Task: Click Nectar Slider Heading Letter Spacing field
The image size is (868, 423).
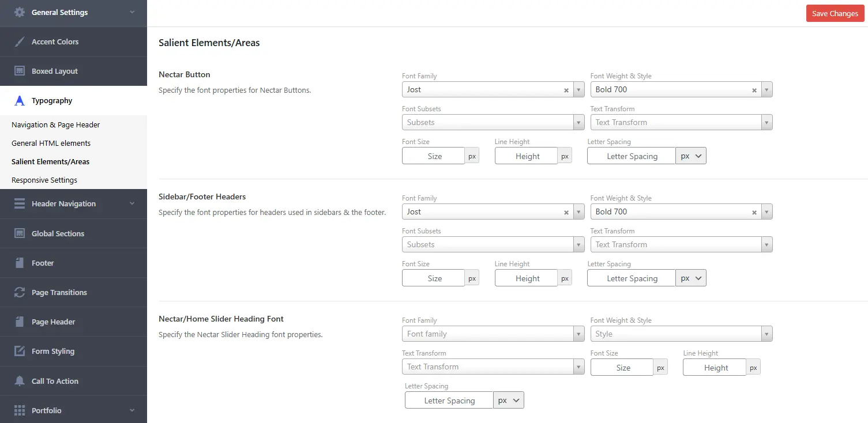Action: click(449, 401)
